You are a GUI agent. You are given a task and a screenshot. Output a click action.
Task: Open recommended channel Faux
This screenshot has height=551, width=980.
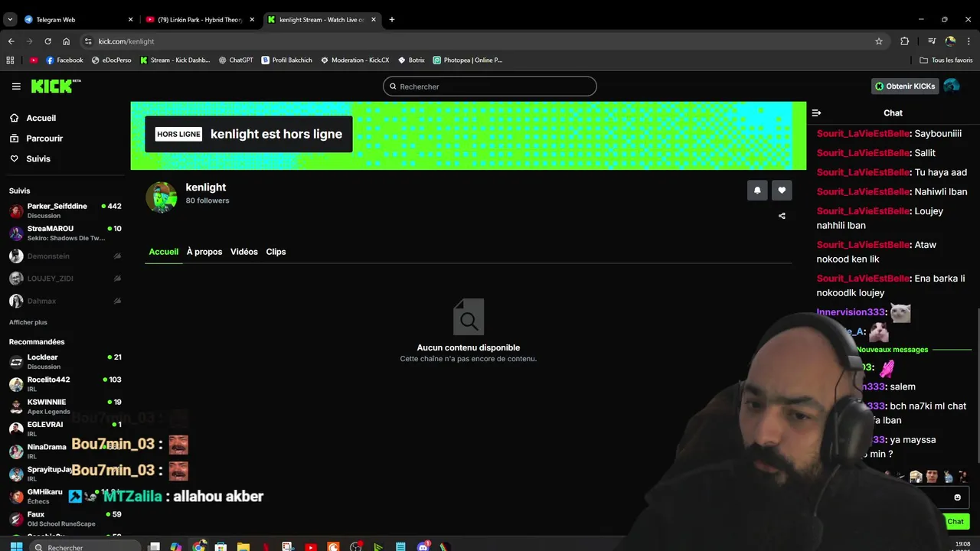pyautogui.click(x=65, y=519)
